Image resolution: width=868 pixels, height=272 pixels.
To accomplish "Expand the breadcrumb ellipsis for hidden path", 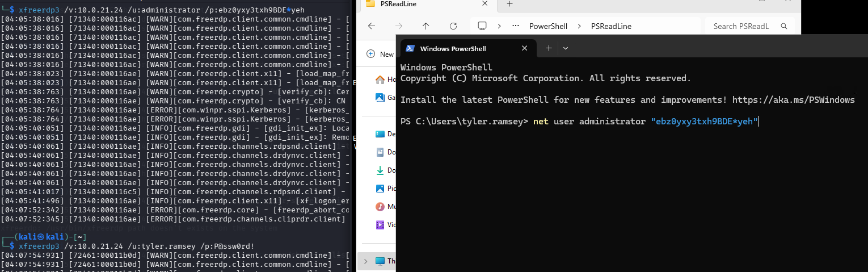I will 515,26.
